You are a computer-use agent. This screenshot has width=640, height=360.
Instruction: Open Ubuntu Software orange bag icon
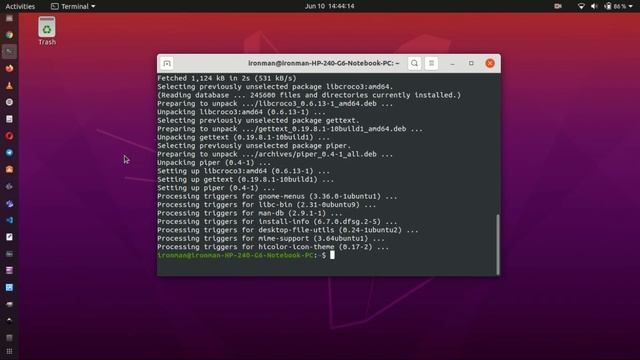tap(9, 169)
